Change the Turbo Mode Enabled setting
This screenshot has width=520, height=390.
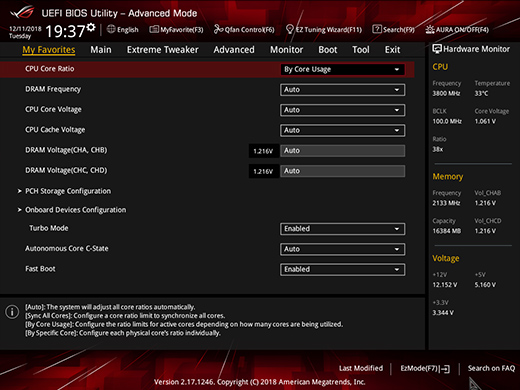(343, 229)
